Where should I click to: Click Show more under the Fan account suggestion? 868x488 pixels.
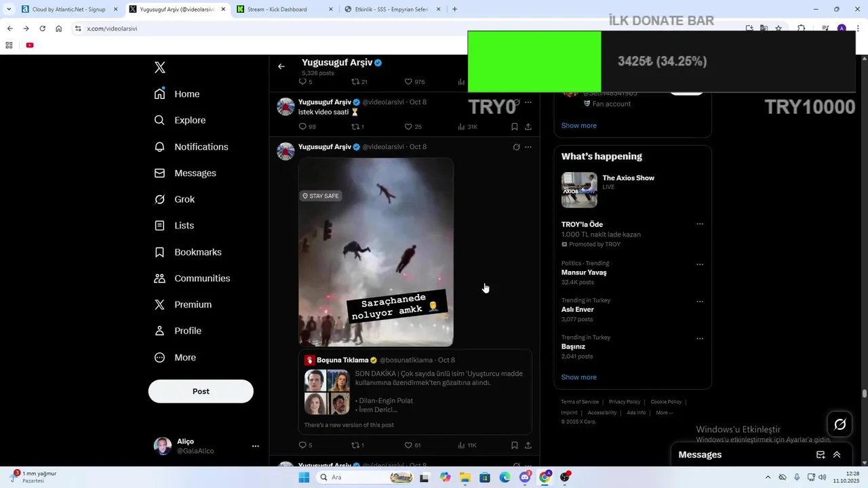pyautogui.click(x=579, y=126)
